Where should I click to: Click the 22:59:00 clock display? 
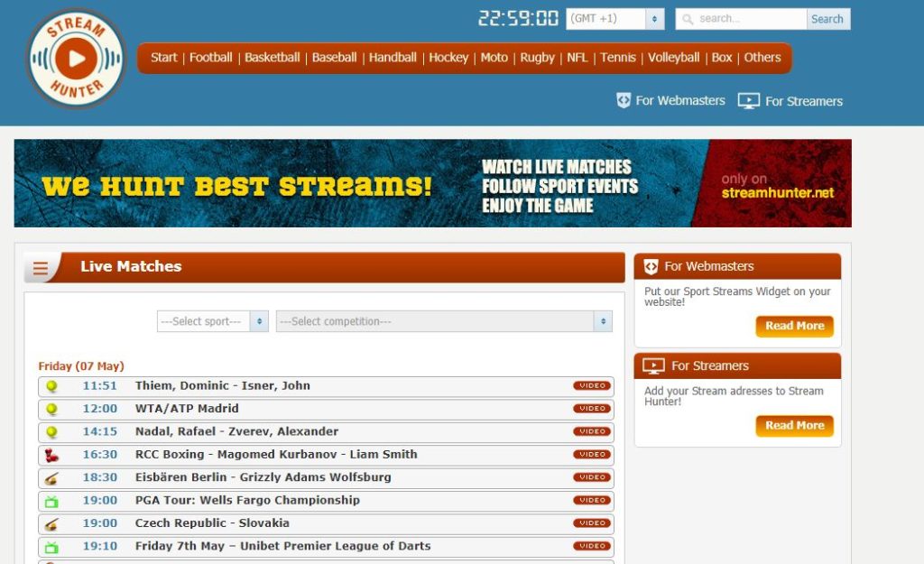coord(518,18)
